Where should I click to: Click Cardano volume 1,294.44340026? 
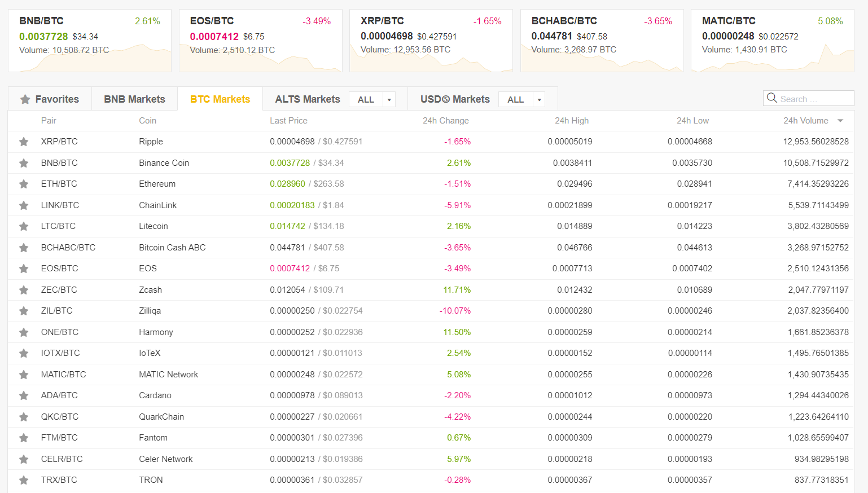click(x=818, y=395)
